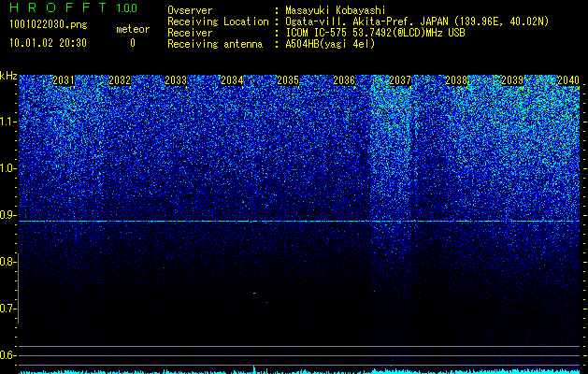The height and width of the screenshot is (374, 588).
Task: Click the 2033 time marker
Action: coord(176,80)
